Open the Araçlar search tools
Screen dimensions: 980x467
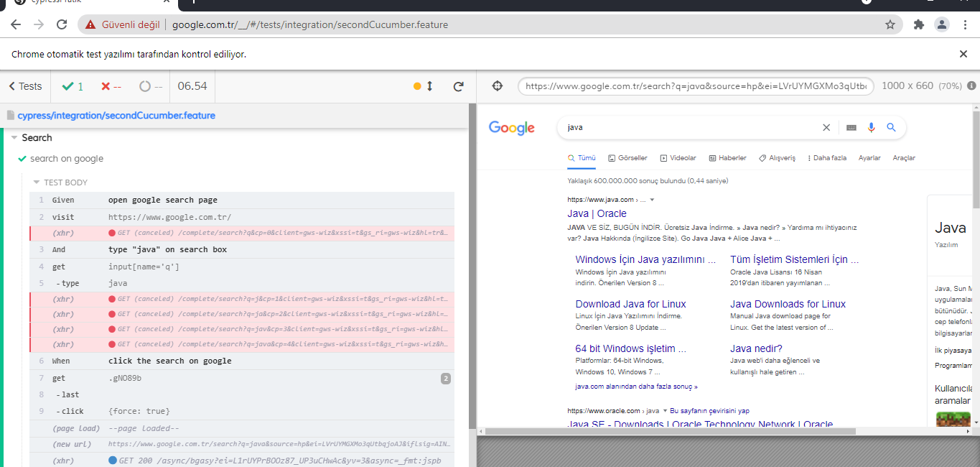click(904, 158)
